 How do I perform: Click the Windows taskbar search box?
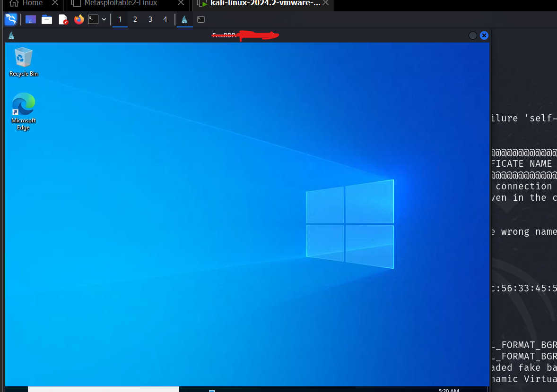pos(104,389)
